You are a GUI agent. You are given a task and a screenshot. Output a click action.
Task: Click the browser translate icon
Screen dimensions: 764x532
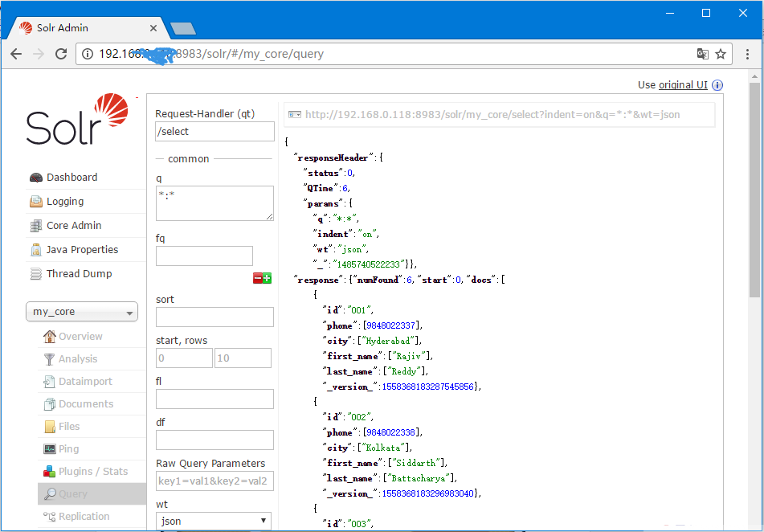click(703, 54)
